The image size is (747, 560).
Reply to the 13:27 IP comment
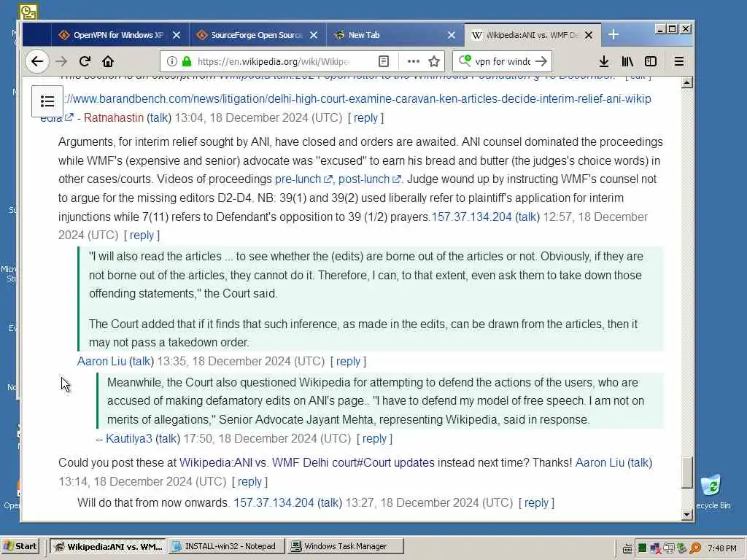[x=536, y=503]
